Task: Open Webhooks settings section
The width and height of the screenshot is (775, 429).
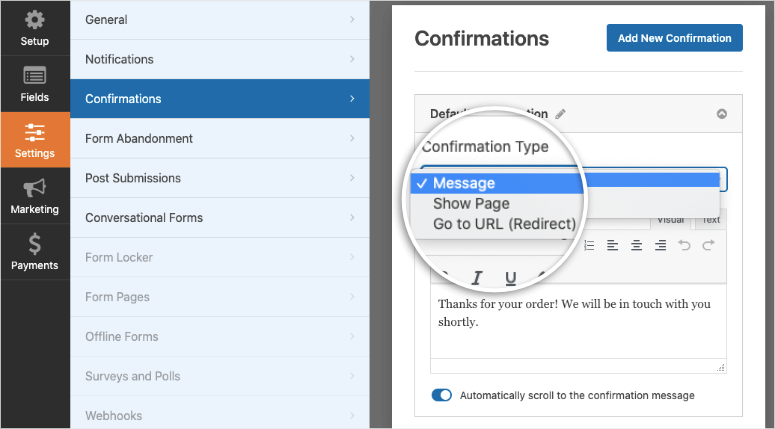Action: click(x=220, y=412)
